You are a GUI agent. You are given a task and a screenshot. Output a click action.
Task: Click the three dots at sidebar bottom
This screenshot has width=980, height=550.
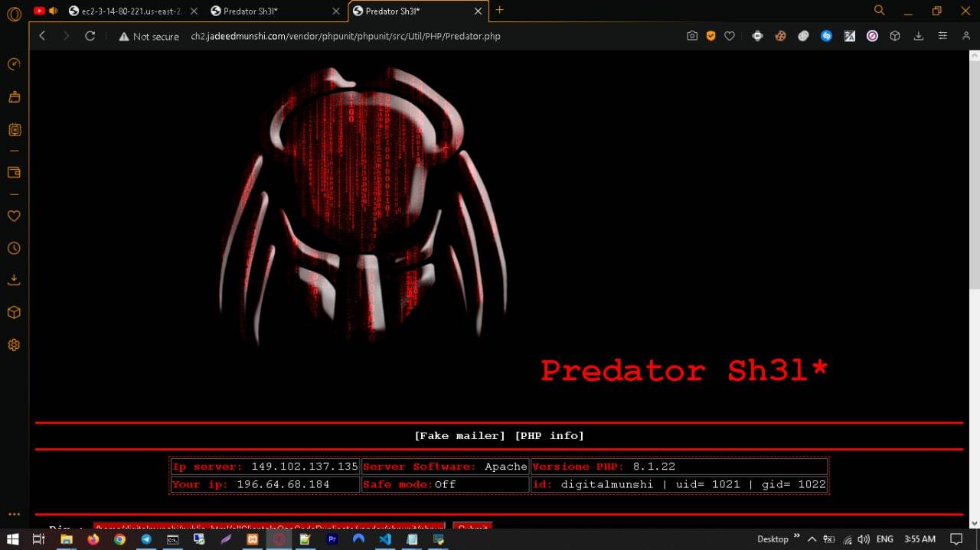[14, 515]
